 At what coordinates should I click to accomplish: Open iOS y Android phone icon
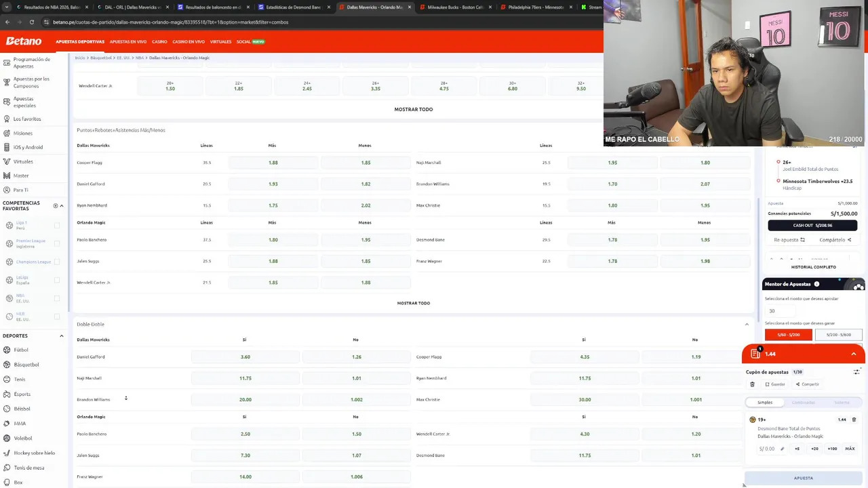click(x=6, y=147)
